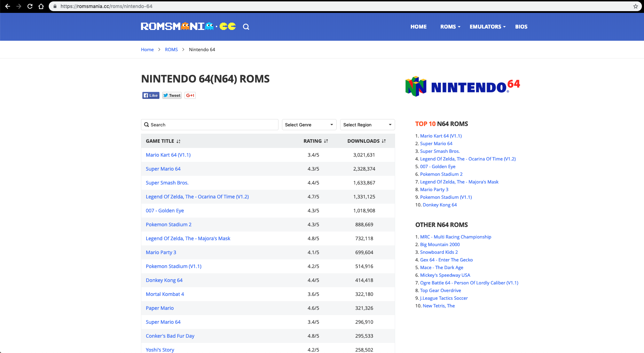The height and width of the screenshot is (353, 644).
Task: Sort the table by Downloads
Action: tap(367, 141)
